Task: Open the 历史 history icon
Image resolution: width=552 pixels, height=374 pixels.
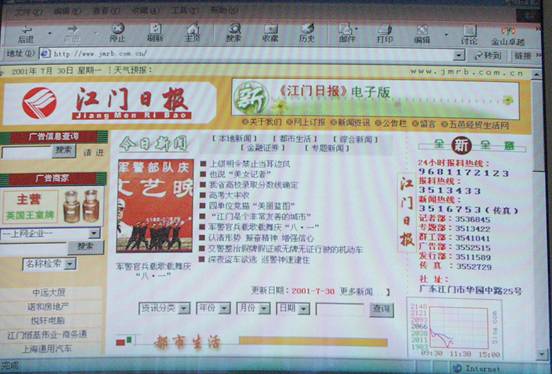Action: click(x=307, y=29)
